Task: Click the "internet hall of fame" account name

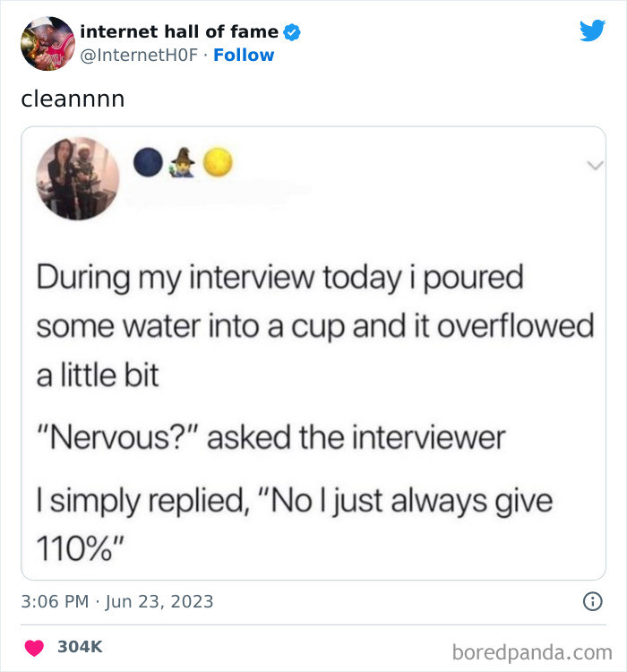Action: tap(178, 32)
